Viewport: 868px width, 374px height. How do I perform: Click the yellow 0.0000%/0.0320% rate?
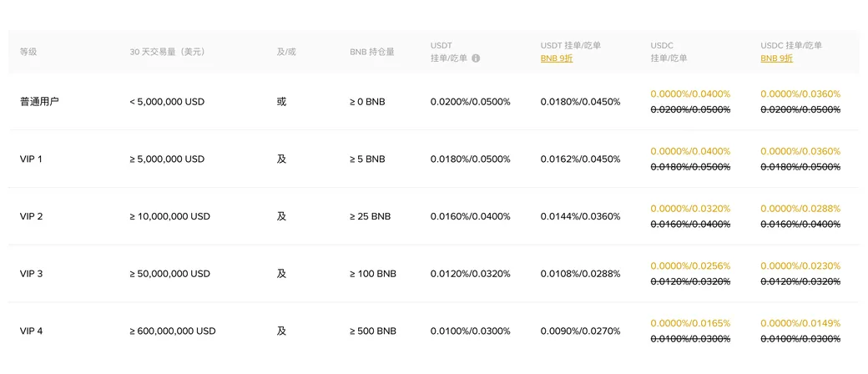tap(690, 209)
